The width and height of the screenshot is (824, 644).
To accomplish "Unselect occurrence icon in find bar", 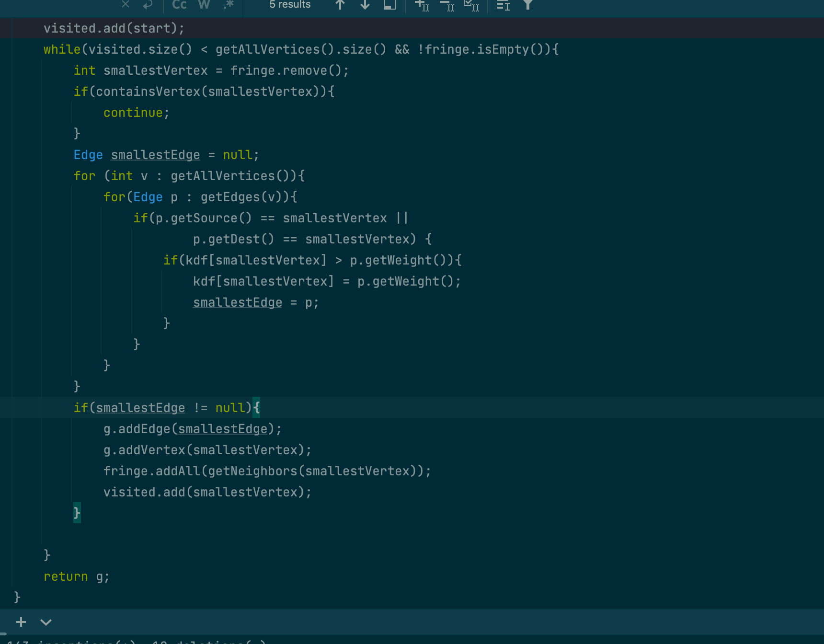I will point(447,5).
